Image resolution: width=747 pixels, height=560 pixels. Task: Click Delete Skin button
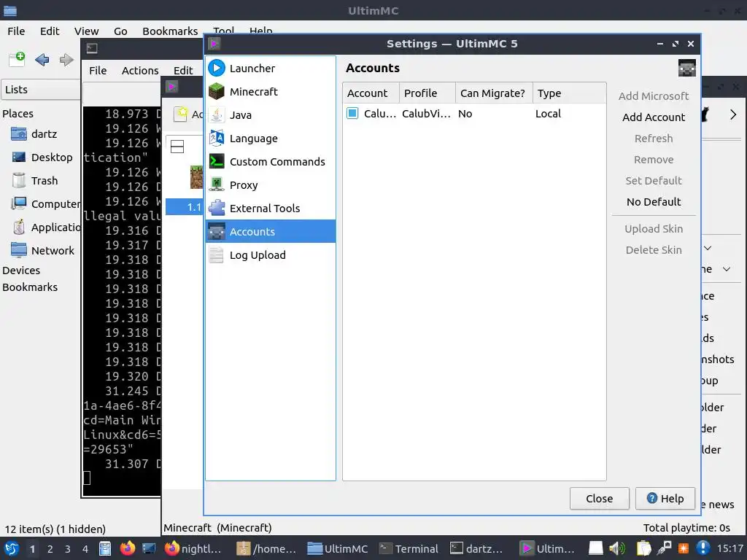click(x=654, y=250)
